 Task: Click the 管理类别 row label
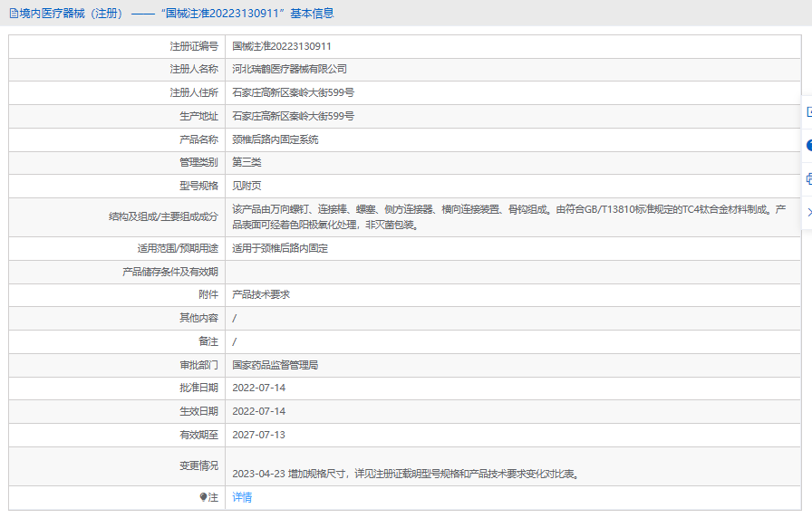point(198,162)
